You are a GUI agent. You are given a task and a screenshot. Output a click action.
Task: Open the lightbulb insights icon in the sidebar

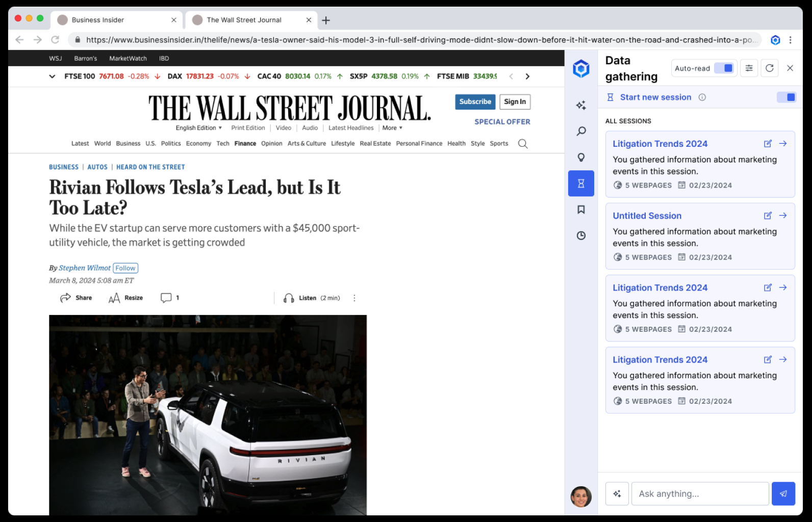tap(581, 158)
